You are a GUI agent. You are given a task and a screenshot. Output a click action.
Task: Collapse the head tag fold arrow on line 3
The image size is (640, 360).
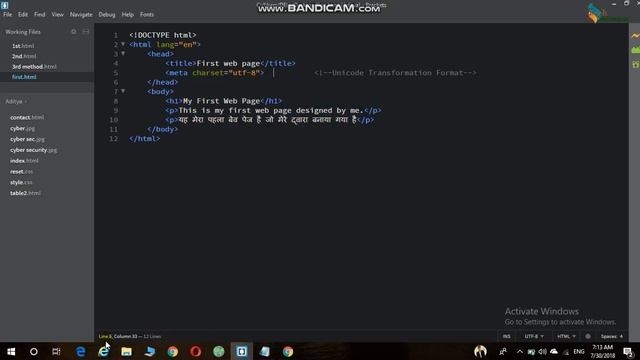[123, 53]
